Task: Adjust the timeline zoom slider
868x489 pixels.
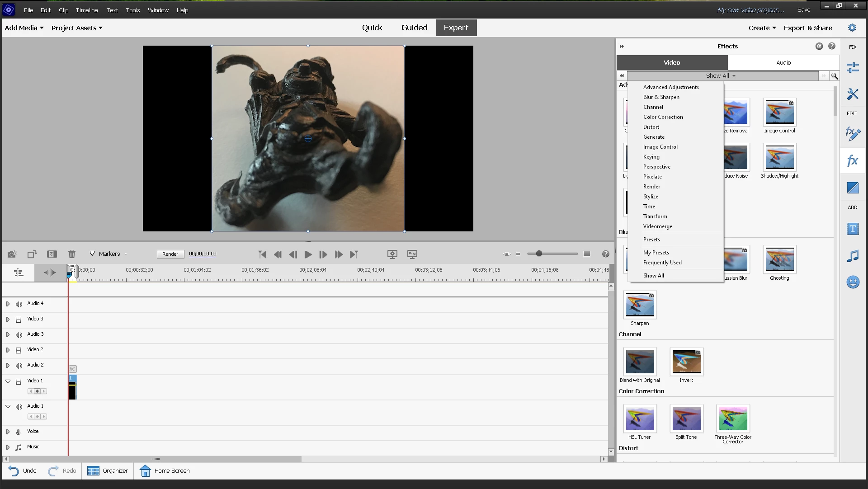Action: pos(539,254)
